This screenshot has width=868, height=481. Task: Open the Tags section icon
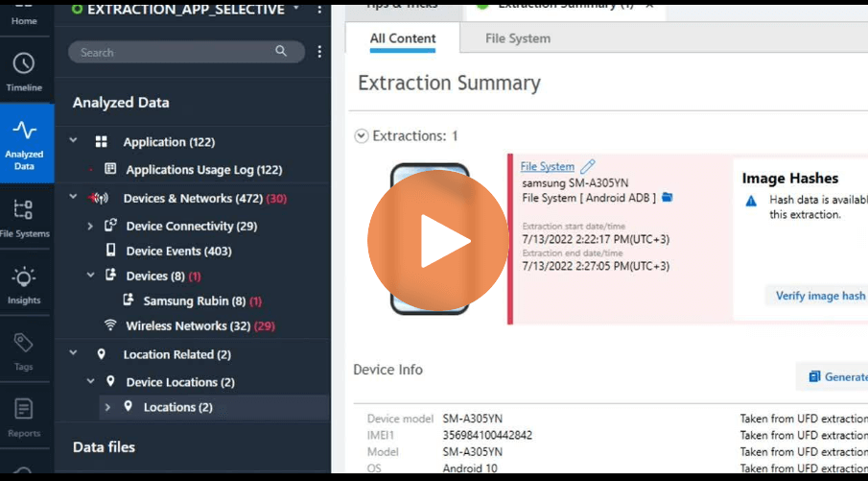[24, 352]
